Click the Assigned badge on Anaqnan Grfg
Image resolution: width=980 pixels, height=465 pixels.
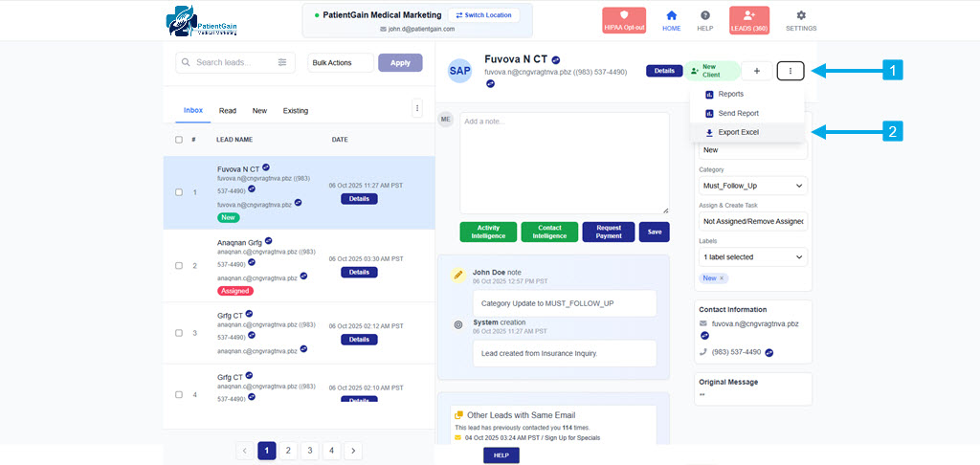click(235, 291)
